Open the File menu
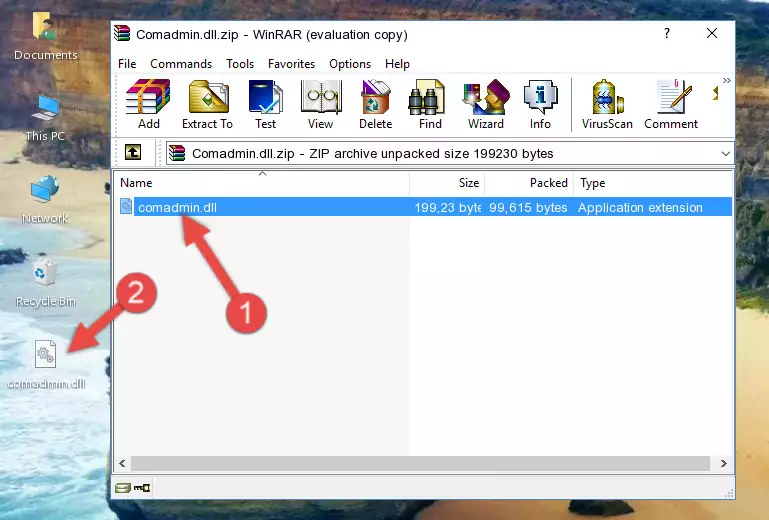Viewport: 769px width, 520px height. (x=127, y=64)
